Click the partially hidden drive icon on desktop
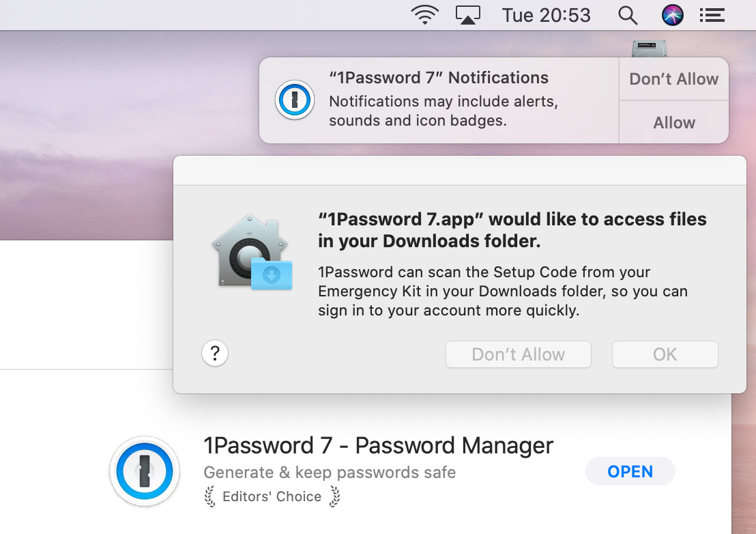The image size is (756, 534). coord(649,48)
